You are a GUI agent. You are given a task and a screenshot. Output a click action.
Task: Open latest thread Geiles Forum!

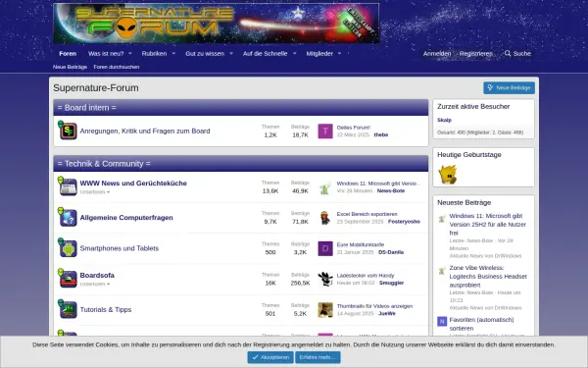coord(353,128)
